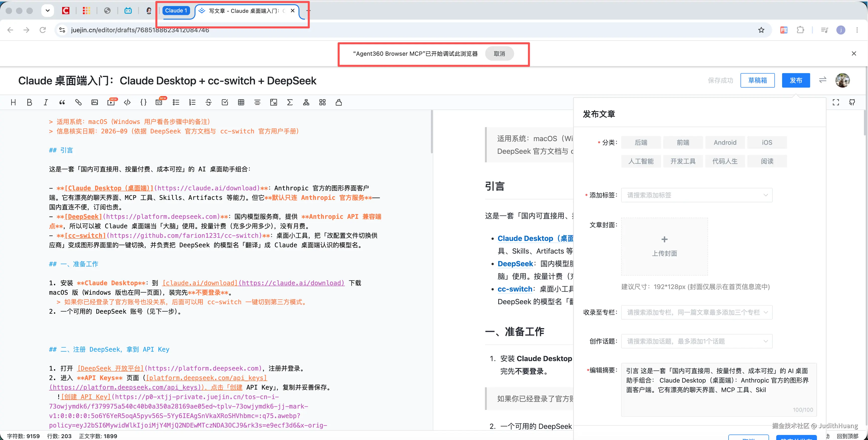
Task: Open the pinned colorful grid tab
Action: pos(86,10)
